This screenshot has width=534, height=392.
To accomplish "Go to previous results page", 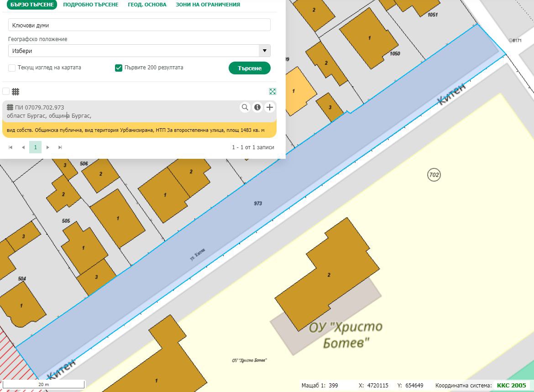I will [x=23, y=147].
